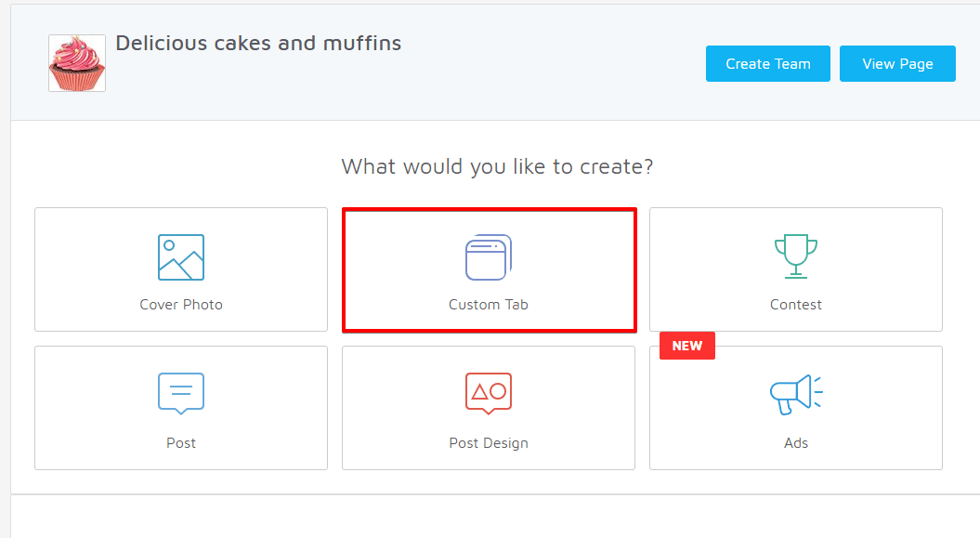
Task: Select the "Ads" text label
Action: pyautogui.click(x=796, y=443)
